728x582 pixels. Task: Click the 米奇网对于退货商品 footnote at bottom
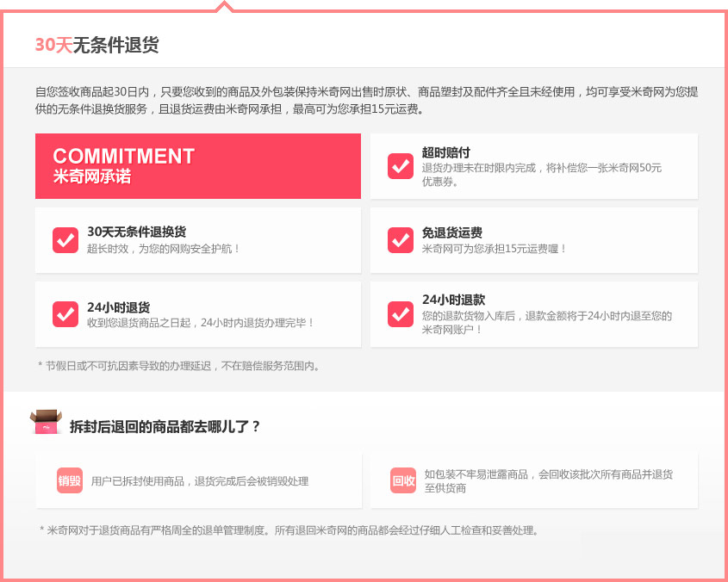point(289,530)
